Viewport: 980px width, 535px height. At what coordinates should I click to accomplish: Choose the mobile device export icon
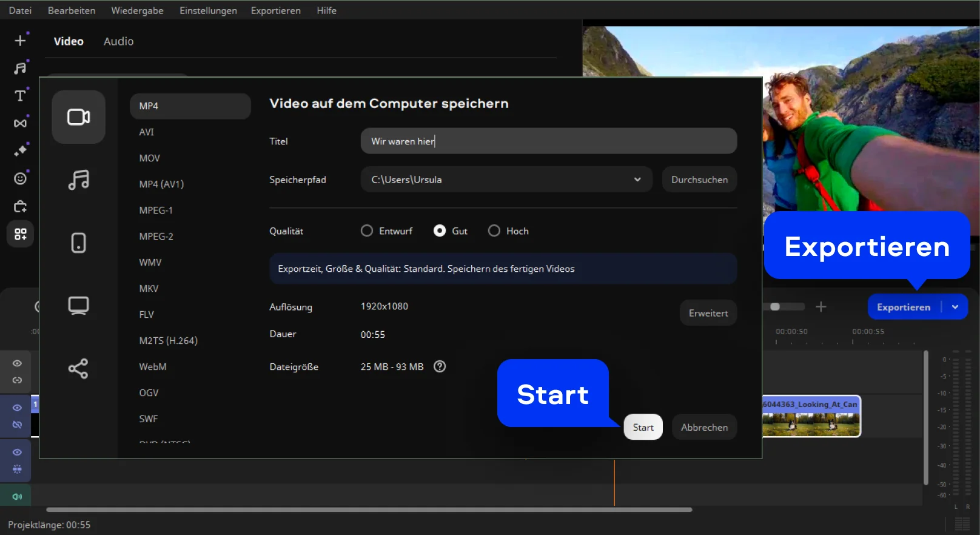click(78, 243)
